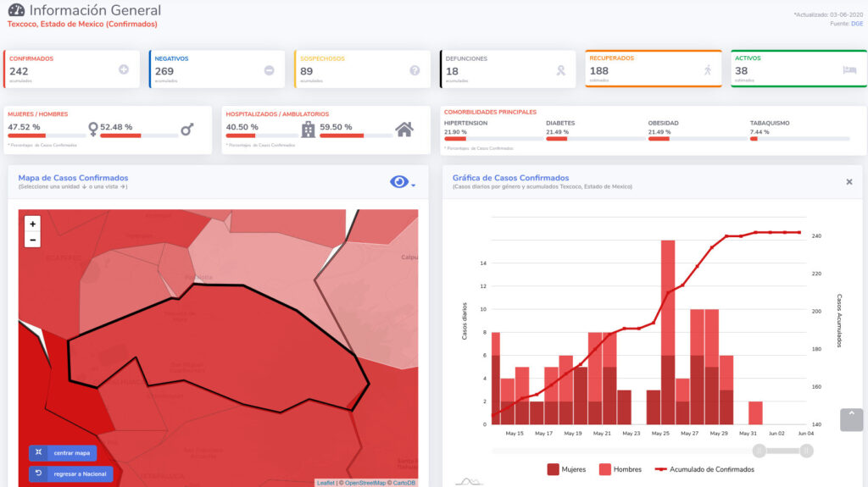Image resolution: width=868 pixels, height=487 pixels.
Task: Click the walking person icon in Recuperados
Action: tap(708, 70)
